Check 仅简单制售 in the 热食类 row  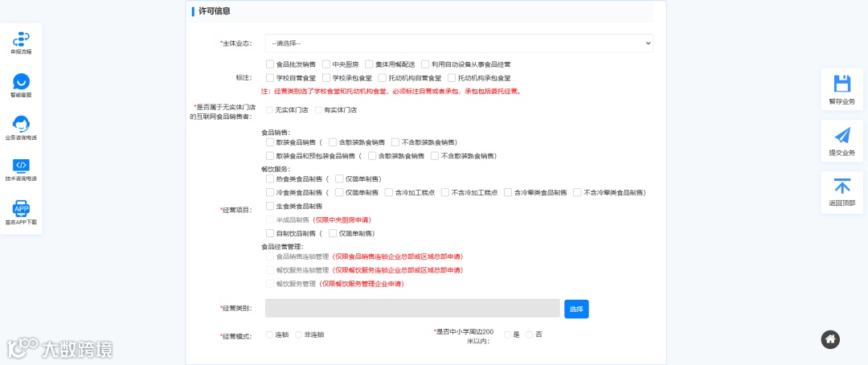339,179
